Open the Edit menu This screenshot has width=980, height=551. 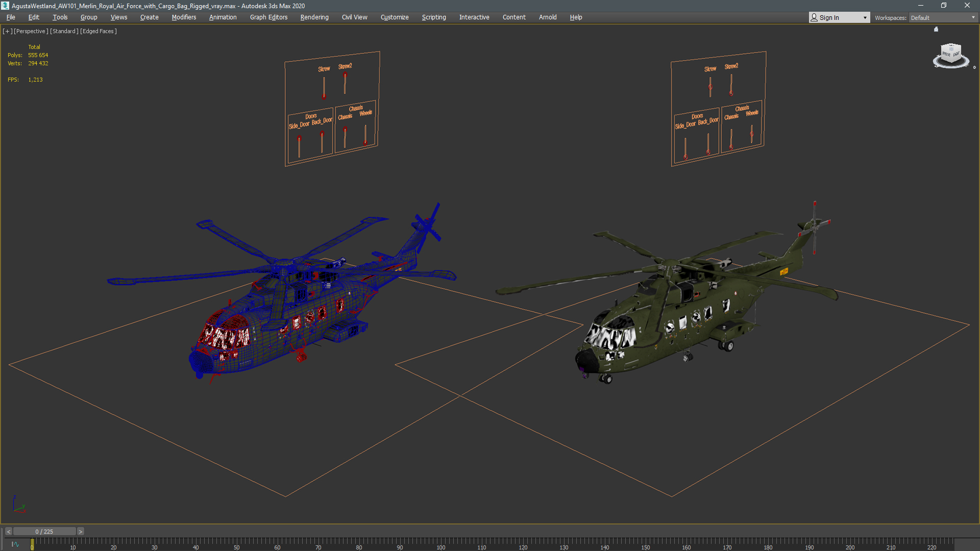[x=34, y=17]
